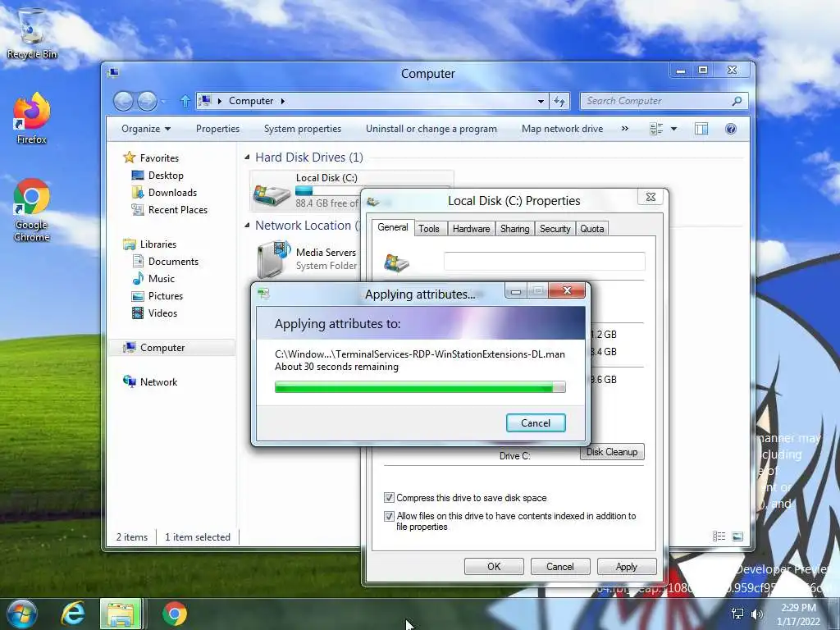Toggle Allow files on this drive to have contents indexed
This screenshot has height=630, width=840.
[x=389, y=517]
